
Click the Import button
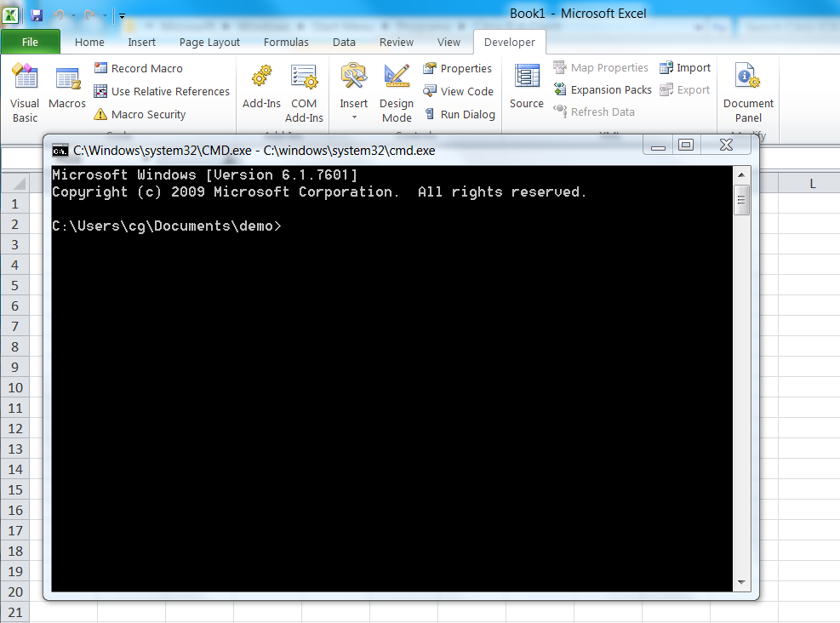pyautogui.click(x=685, y=67)
